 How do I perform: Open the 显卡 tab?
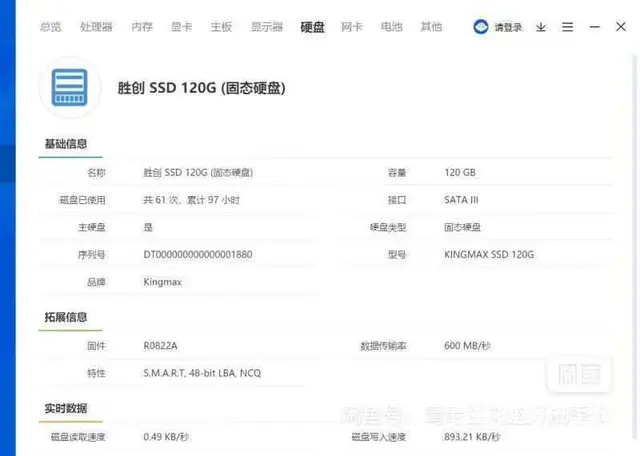[182, 27]
